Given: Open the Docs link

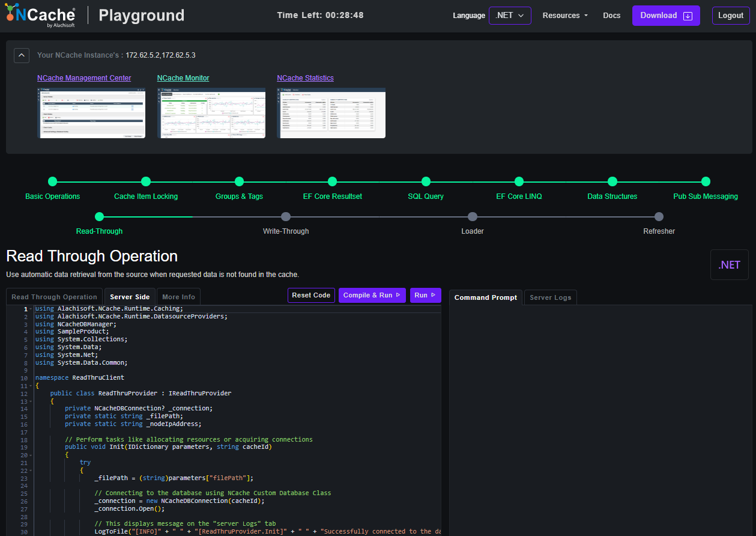Looking at the screenshot, I should pos(611,16).
